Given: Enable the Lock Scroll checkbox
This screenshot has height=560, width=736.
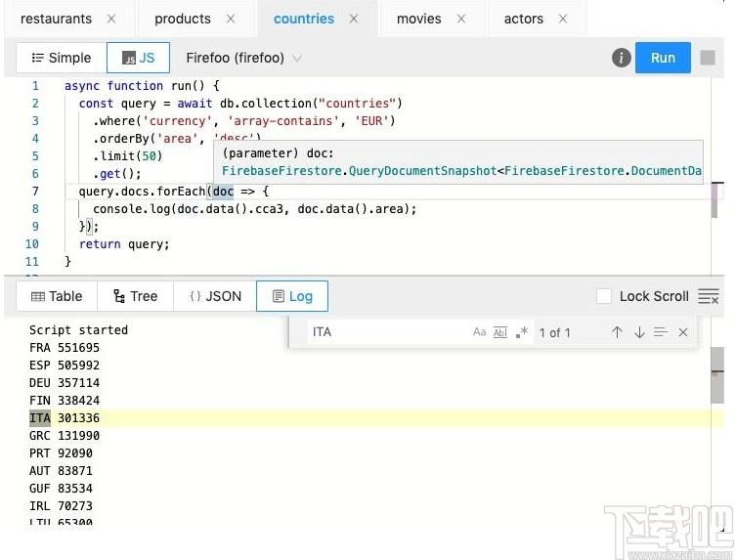Looking at the screenshot, I should click(x=604, y=297).
